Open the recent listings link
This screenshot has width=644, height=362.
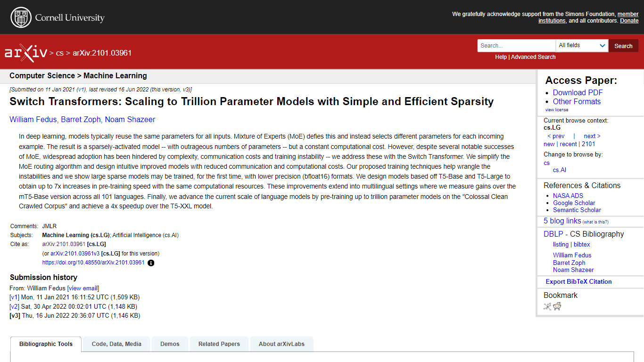click(568, 144)
